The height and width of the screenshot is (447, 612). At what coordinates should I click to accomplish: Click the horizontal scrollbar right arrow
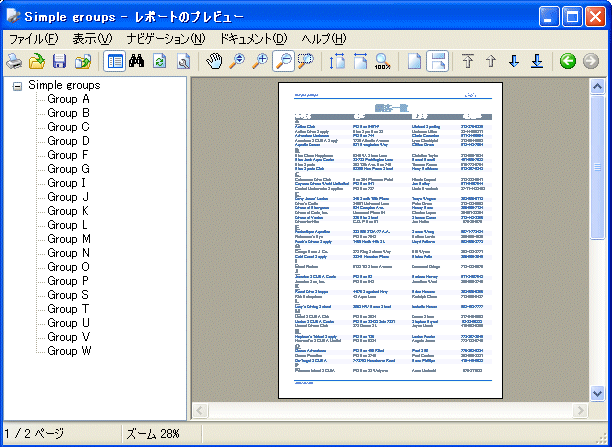pos(580,410)
